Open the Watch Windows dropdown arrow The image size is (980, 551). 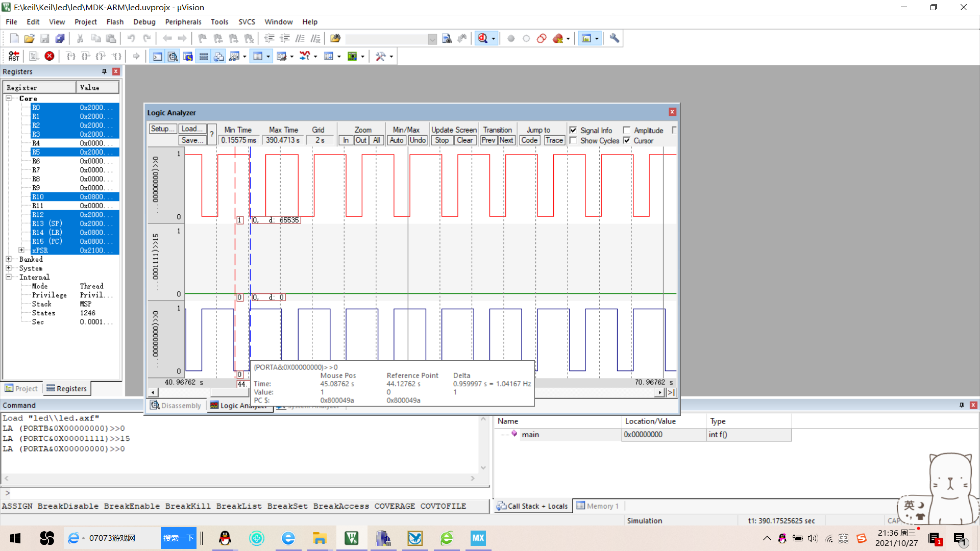tap(244, 57)
